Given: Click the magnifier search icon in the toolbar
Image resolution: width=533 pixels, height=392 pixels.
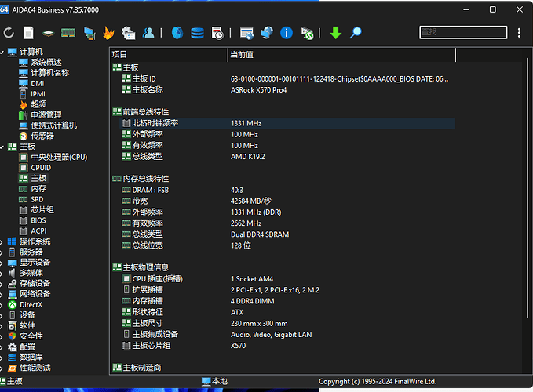Looking at the screenshot, I should [356, 33].
